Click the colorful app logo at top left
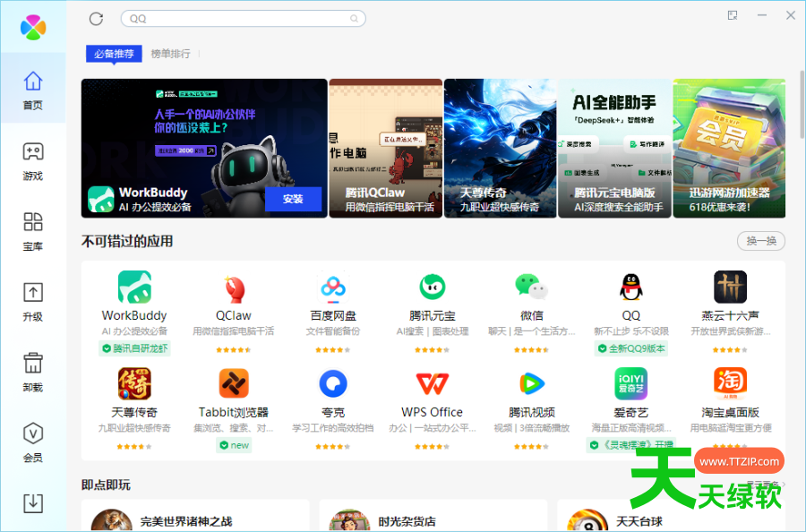This screenshot has height=532, width=806. (x=33, y=27)
